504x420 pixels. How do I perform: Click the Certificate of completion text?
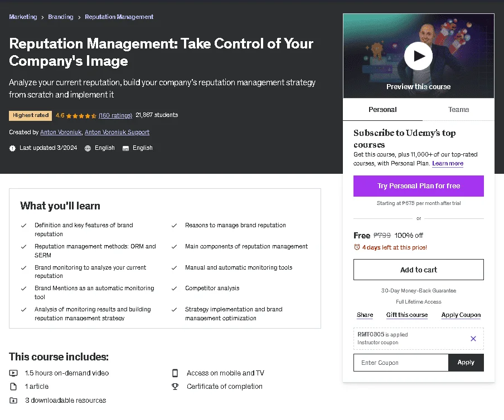[224, 386]
